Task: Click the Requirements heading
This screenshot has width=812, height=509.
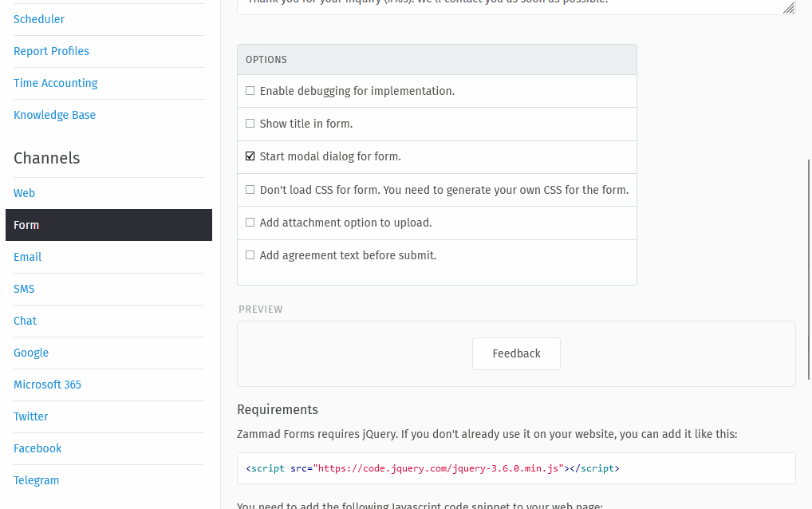Action: tap(278, 409)
